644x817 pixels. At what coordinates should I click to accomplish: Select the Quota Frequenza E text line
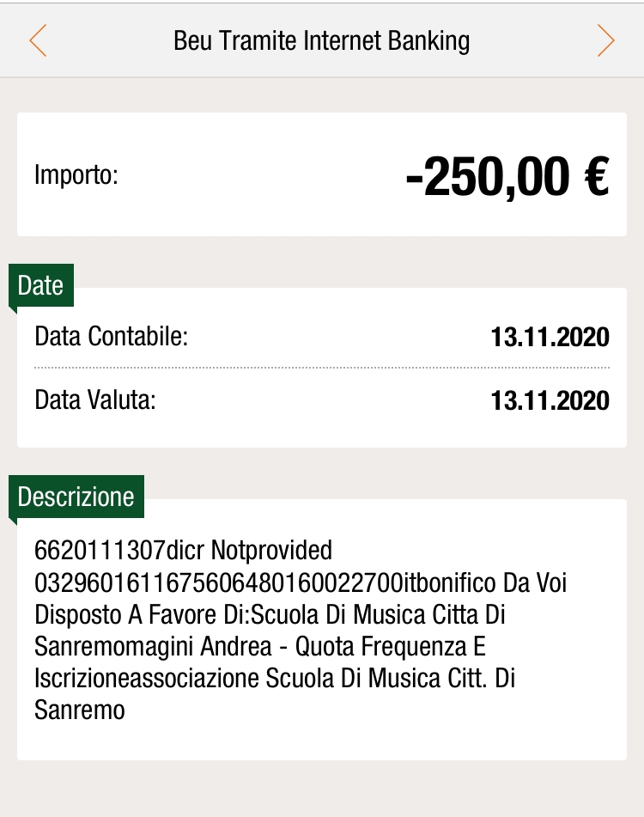[x=391, y=647]
